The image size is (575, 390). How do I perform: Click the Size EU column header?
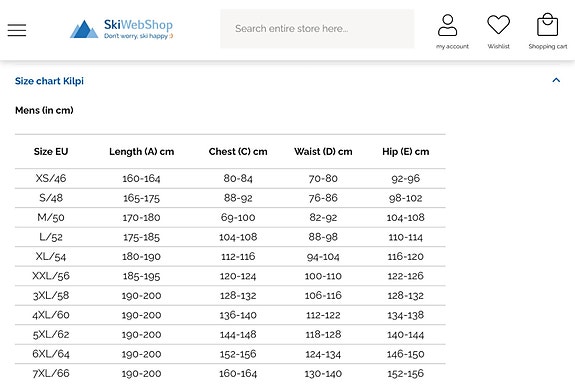tap(51, 152)
